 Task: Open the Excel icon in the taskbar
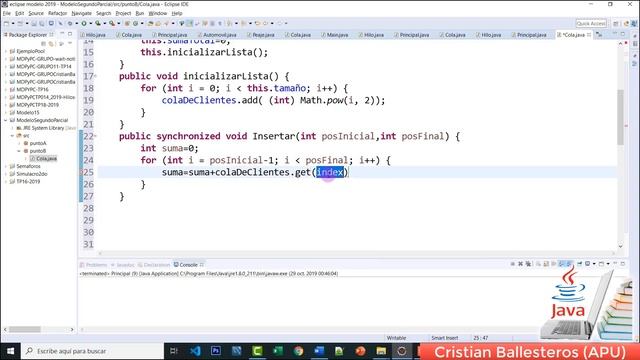point(278,351)
